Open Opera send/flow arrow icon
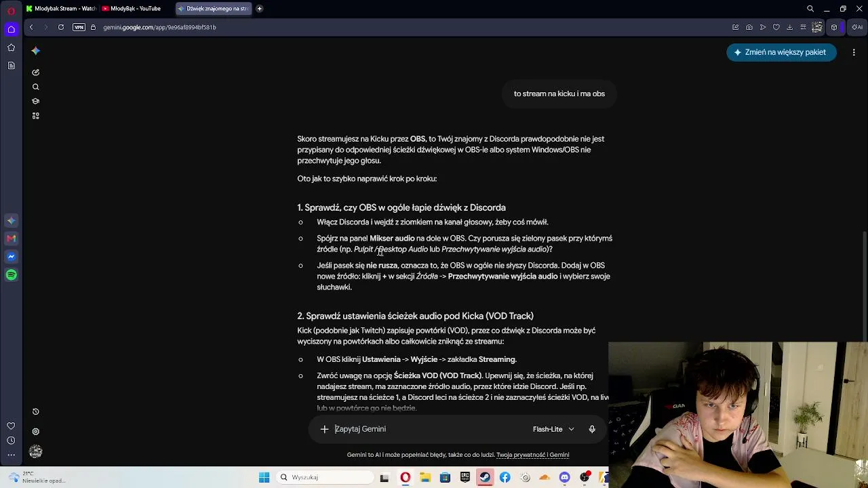Screen dimensions: 868x488 763,27
